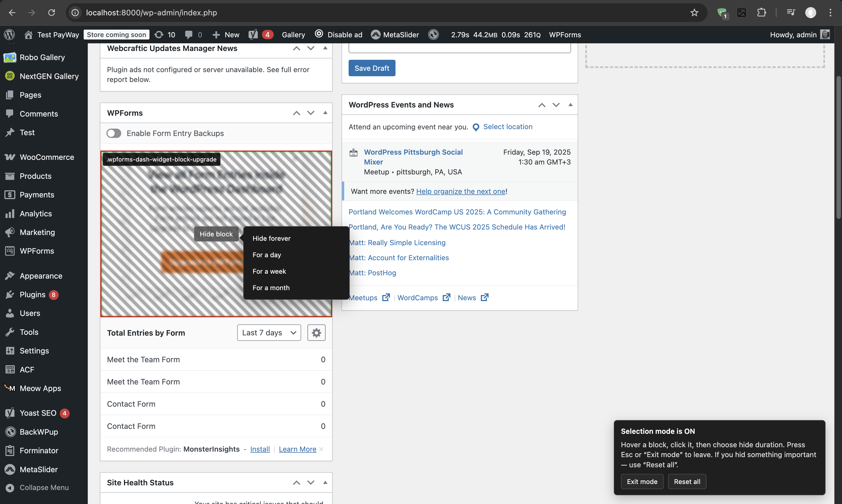Dismiss the MonsterInsights recommendation
Image resolution: width=842 pixels, height=504 pixels.
pos(321,449)
